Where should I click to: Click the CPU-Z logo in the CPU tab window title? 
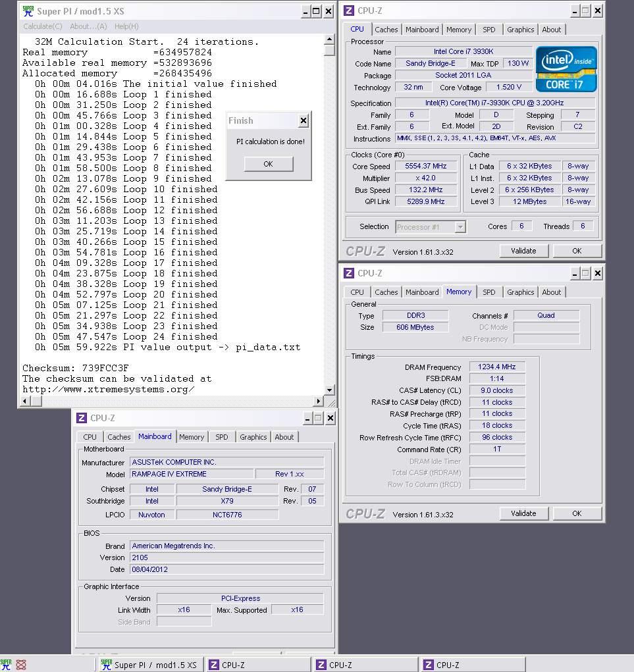(x=349, y=11)
